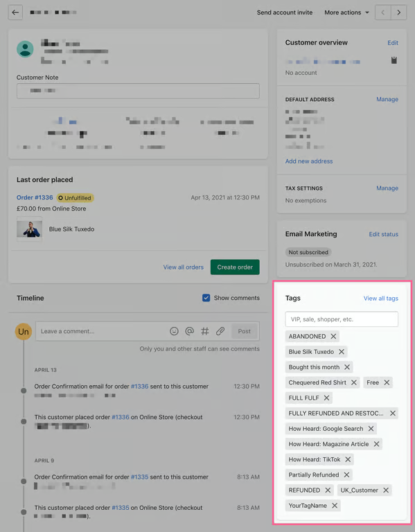Click the UK_Customer tag label
Image resolution: width=415 pixels, height=532 pixels.
(359, 490)
